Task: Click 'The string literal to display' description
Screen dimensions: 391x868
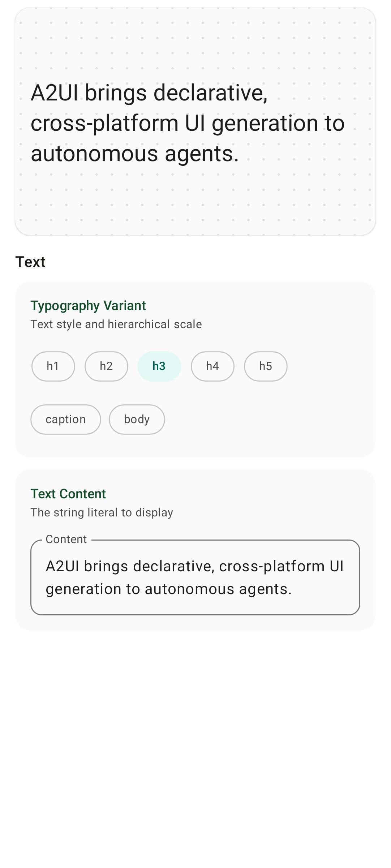Action: click(102, 512)
